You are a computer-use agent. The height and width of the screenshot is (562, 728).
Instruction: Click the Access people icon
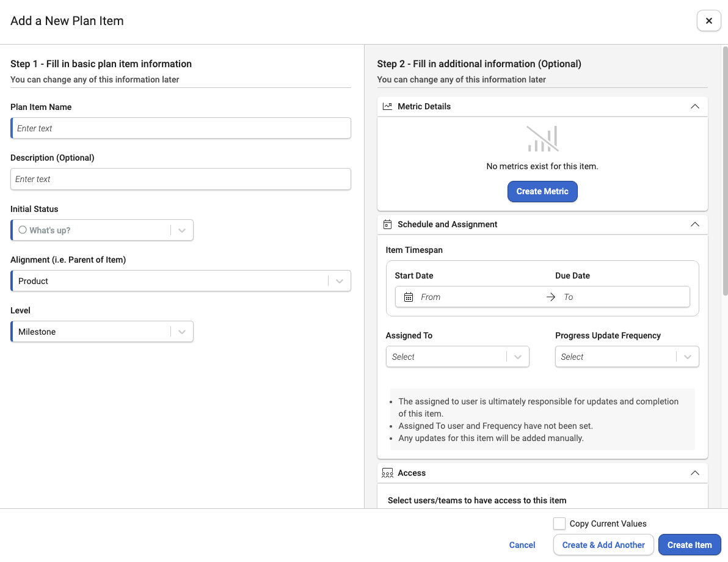coord(387,473)
